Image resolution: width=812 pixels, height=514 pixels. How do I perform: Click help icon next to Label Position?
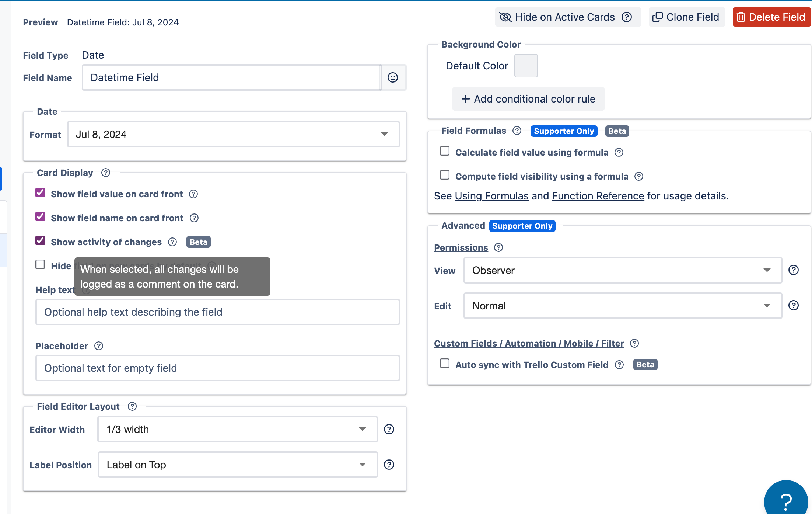(389, 465)
